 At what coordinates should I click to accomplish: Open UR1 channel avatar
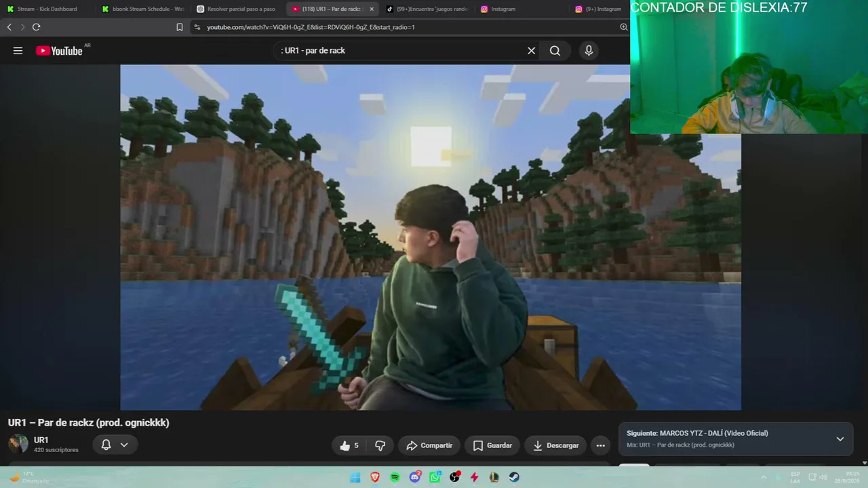click(18, 444)
